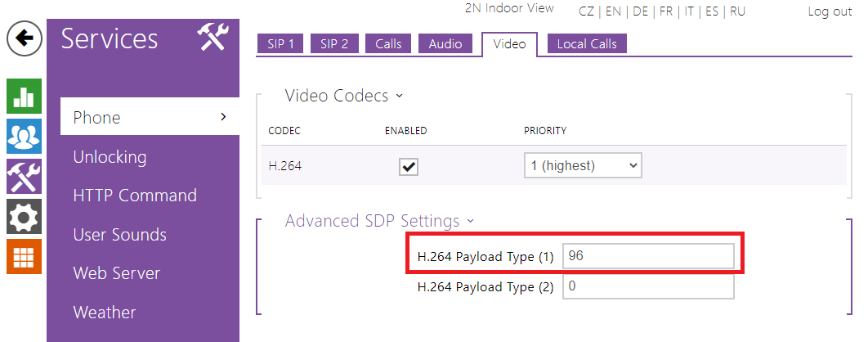This screenshot has width=868, height=342.
Task: Click the Services hammer and wrench header icon
Action: [213, 38]
